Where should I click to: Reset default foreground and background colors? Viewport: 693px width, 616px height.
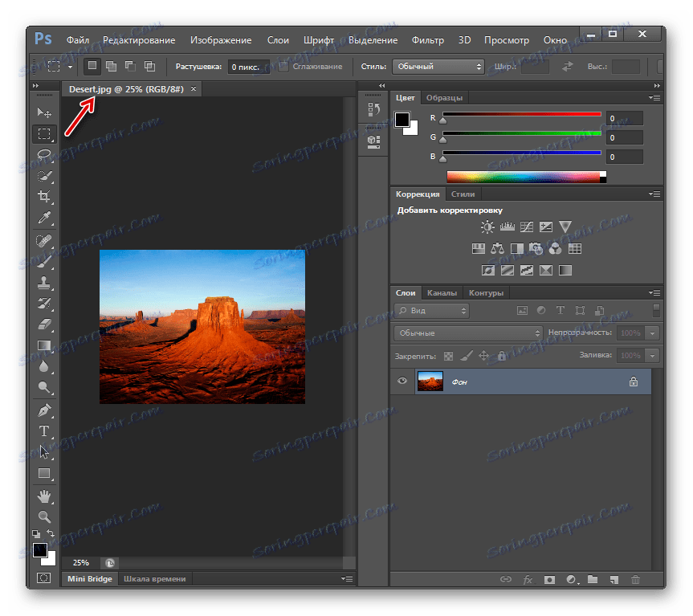tap(36, 534)
